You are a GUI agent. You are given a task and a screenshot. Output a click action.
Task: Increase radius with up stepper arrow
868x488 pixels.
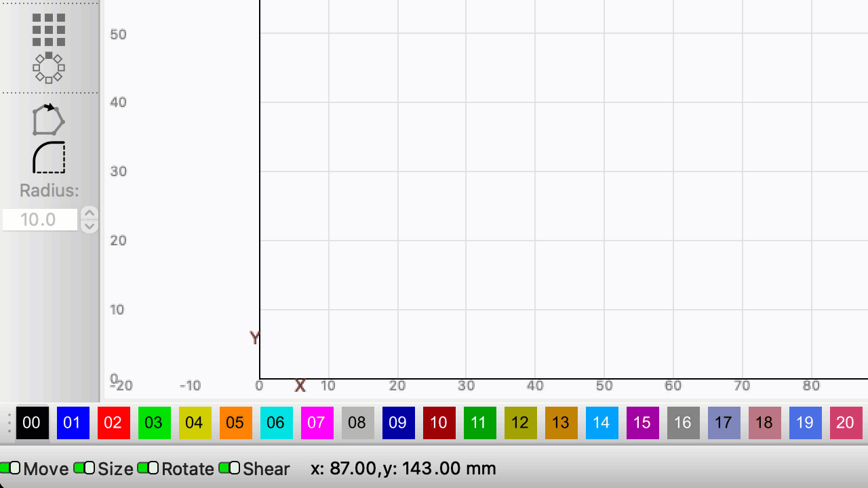(90, 213)
